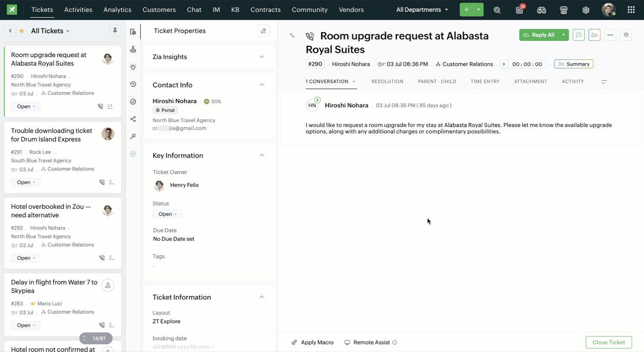
Task: Open the apps grid launcher icon
Action: click(631, 10)
